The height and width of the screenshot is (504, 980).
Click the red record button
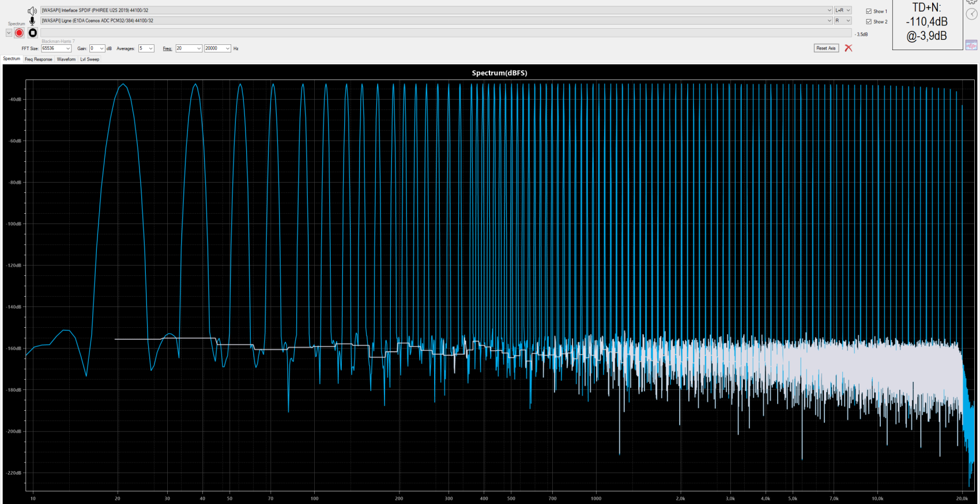pyautogui.click(x=19, y=33)
